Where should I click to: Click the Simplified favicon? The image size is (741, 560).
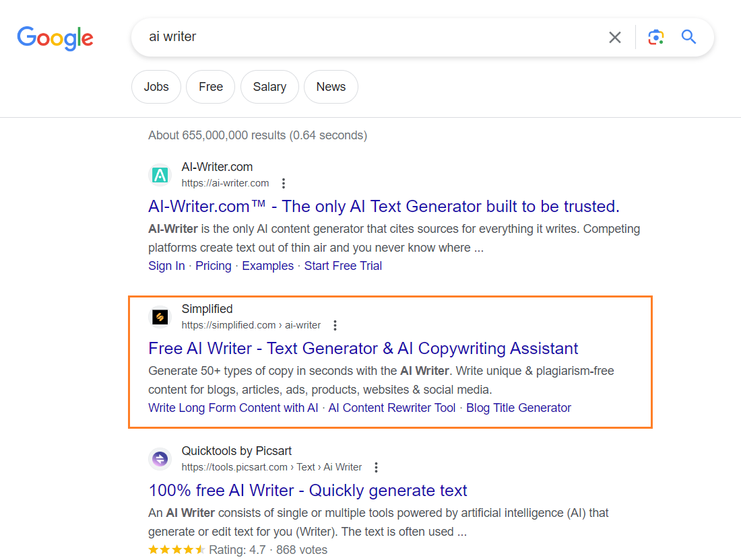coord(160,317)
